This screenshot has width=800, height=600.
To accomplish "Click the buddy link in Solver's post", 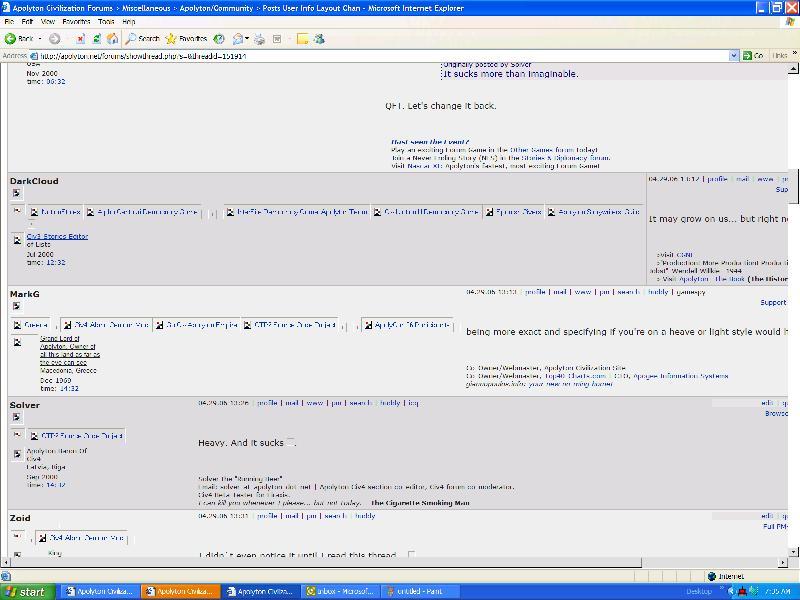I will 390,403.
